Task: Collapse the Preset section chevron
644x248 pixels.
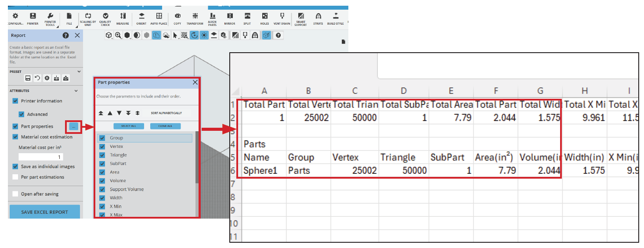Action: [x=79, y=71]
